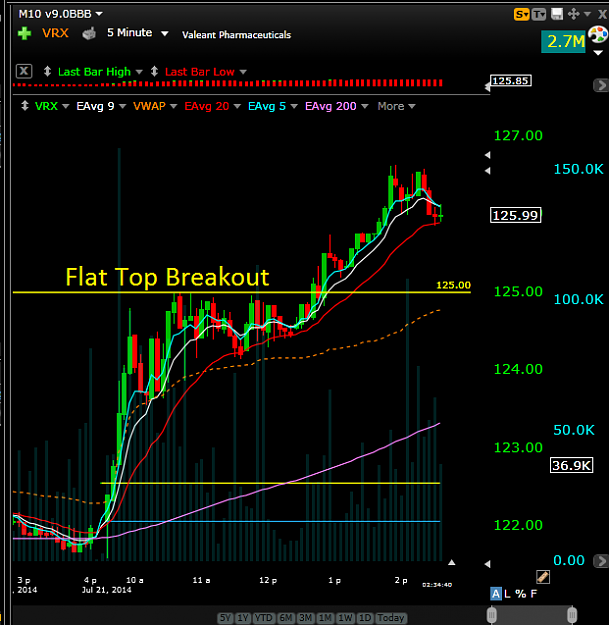
Task: Set time range to YTD
Action: tap(263, 618)
